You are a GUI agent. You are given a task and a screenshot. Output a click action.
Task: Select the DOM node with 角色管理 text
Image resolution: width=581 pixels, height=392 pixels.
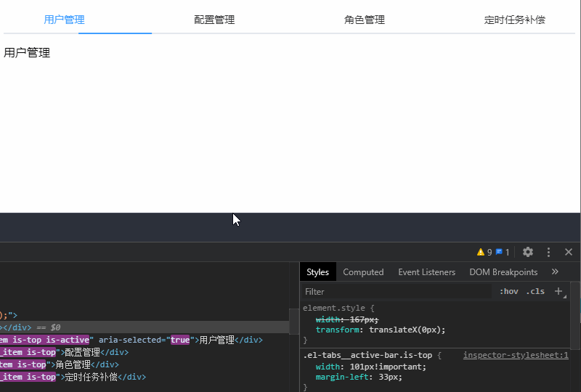tap(60, 364)
